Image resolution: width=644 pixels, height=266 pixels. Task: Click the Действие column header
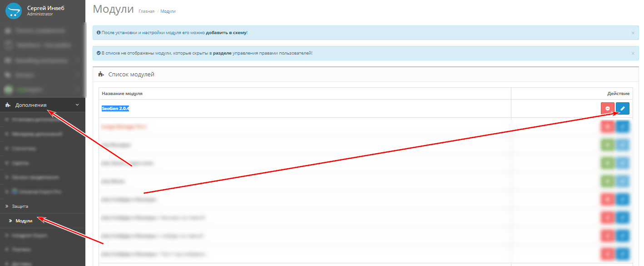click(x=619, y=94)
